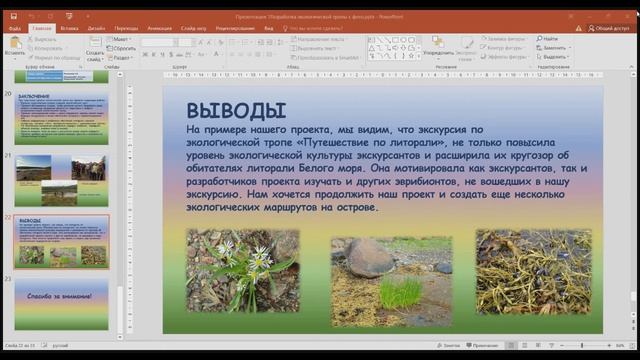Screen dimensions: 640x360
Task: Click the warning triangle icon near Share
Action: pos(579,28)
